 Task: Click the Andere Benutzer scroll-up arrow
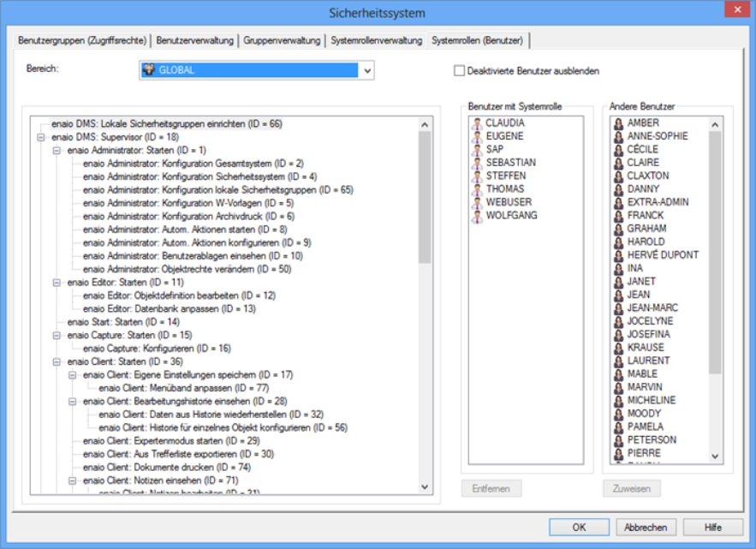(x=715, y=124)
